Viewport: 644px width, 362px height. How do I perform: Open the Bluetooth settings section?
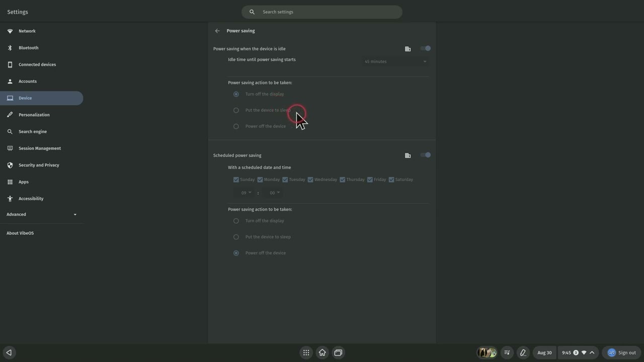point(28,48)
